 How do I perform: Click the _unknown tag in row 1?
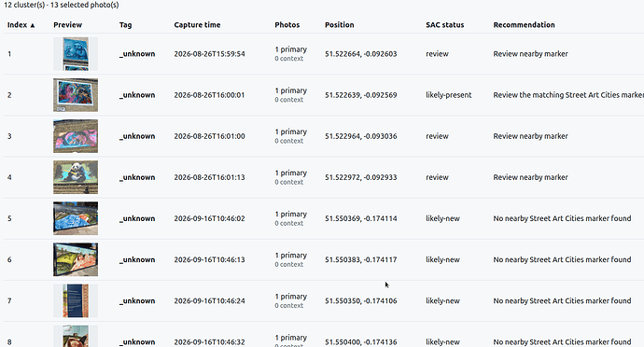(x=137, y=54)
